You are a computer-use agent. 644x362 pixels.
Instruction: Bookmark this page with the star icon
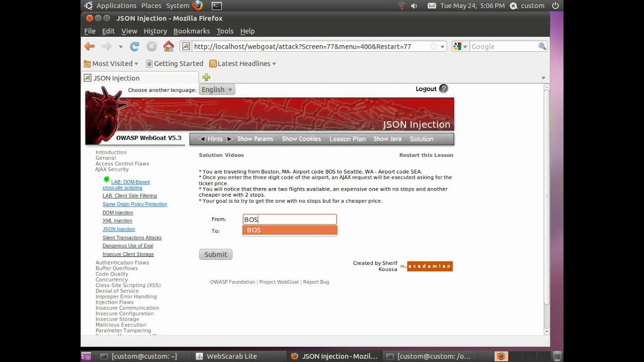click(434, 46)
